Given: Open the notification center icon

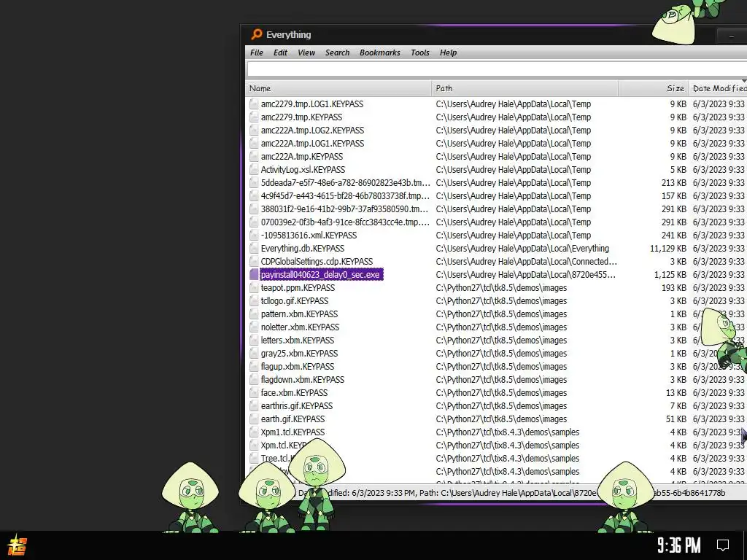Looking at the screenshot, I should (x=723, y=545).
